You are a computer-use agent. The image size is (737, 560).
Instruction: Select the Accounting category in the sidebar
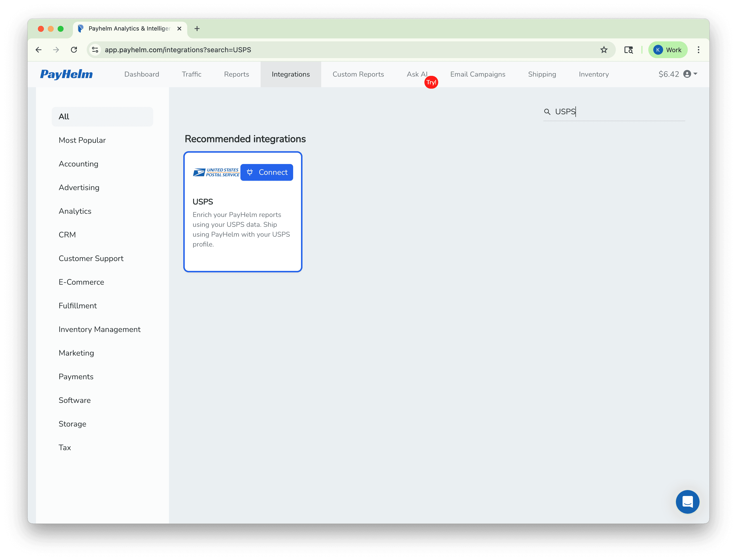click(x=78, y=164)
